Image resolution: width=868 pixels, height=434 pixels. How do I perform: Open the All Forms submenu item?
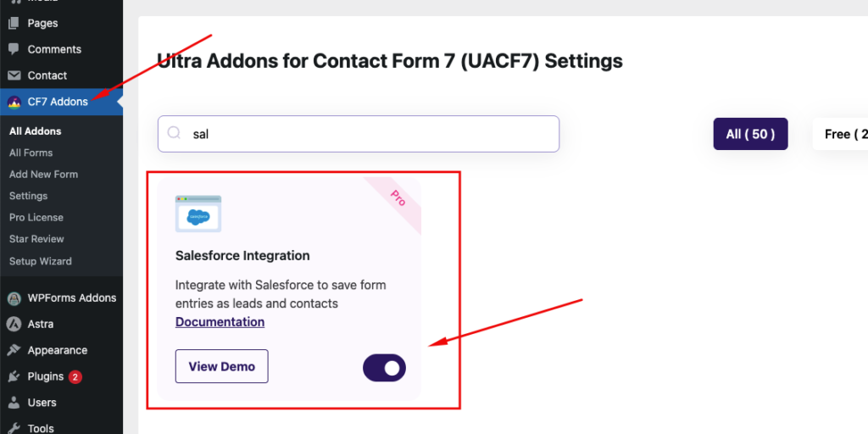coord(31,153)
